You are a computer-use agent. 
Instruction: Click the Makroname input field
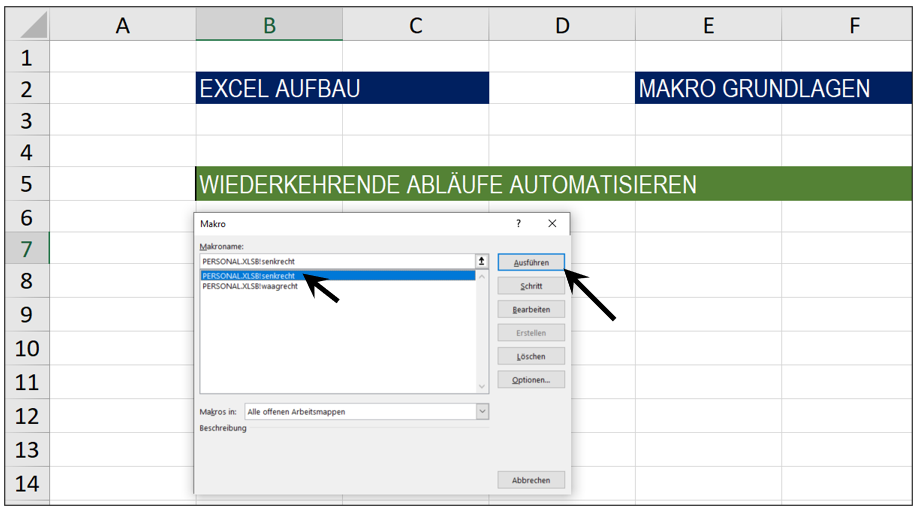338,261
